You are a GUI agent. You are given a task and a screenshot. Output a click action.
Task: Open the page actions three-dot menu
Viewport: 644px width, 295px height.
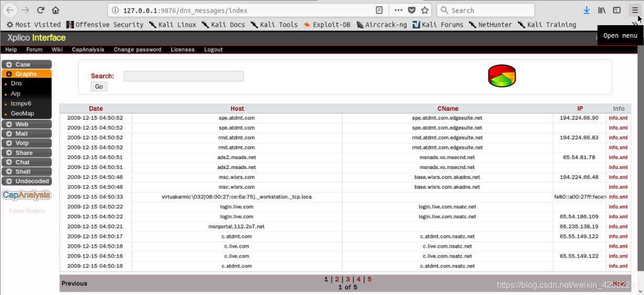click(398, 10)
